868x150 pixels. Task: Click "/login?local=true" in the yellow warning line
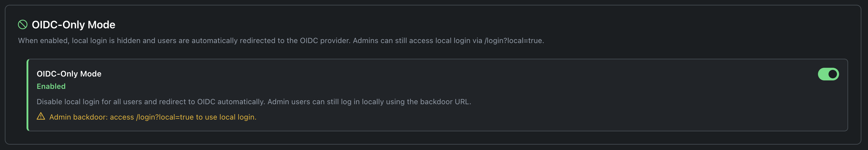165,117
